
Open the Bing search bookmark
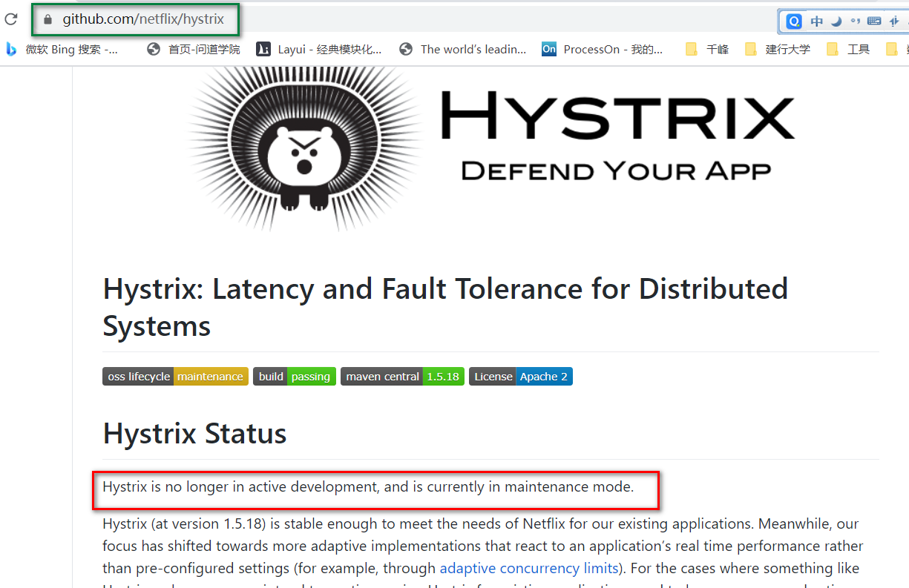[x=62, y=50]
